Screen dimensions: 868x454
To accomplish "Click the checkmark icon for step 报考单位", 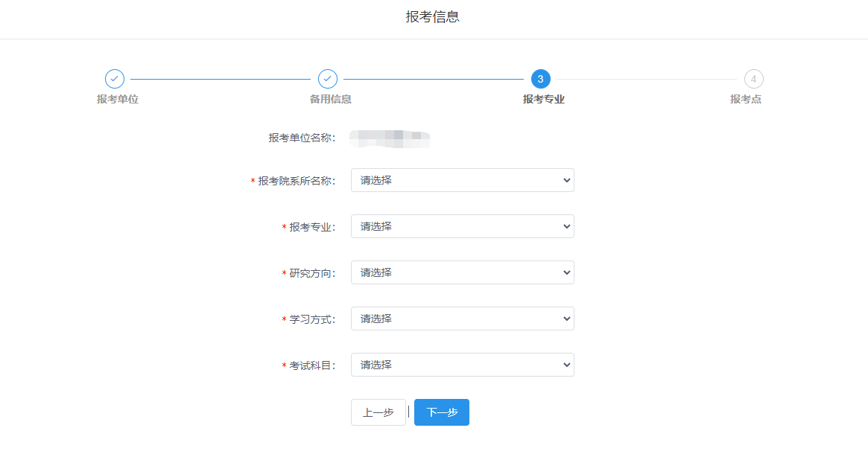I will pos(115,79).
